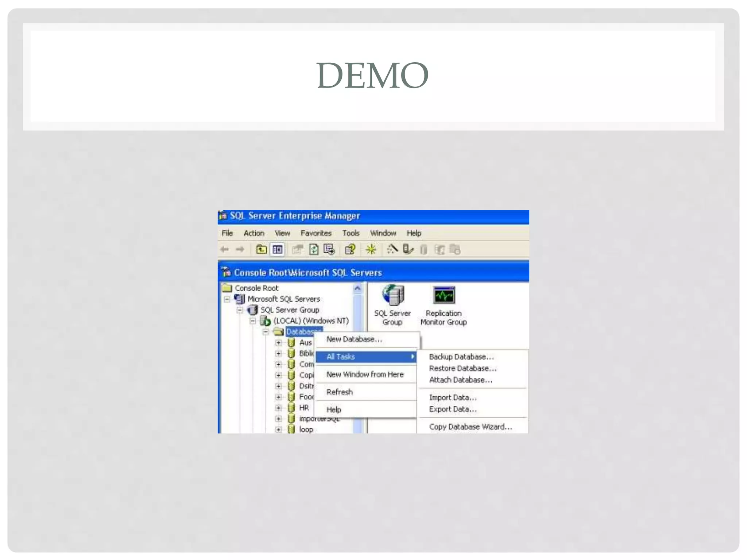Click the grayed Properties toolbar icon
This screenshot has width=747, height=560.
coord(298,249)
